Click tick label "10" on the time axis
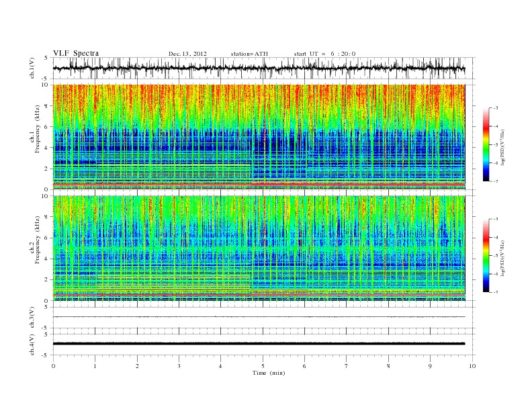This screenshot has height=411, width=532. pyautogui.click(x=472, y=366)
